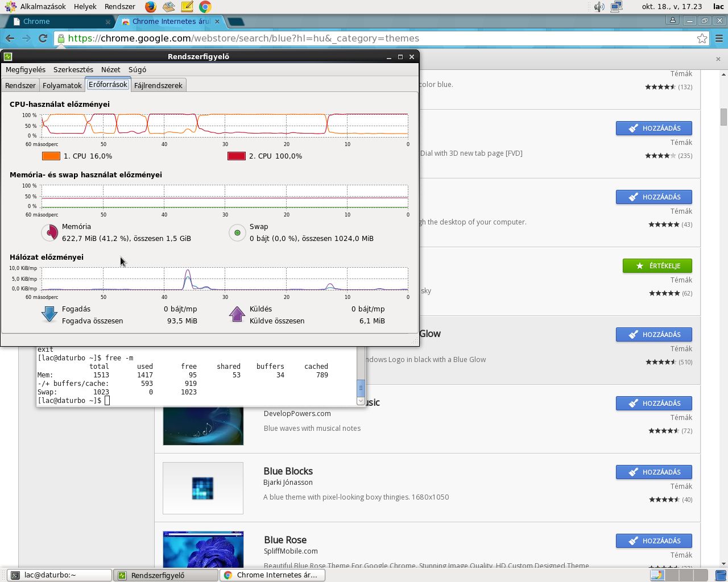728x582 pixels.
Task: Open the Blue Blocks theme title
Action: (288, 471)
